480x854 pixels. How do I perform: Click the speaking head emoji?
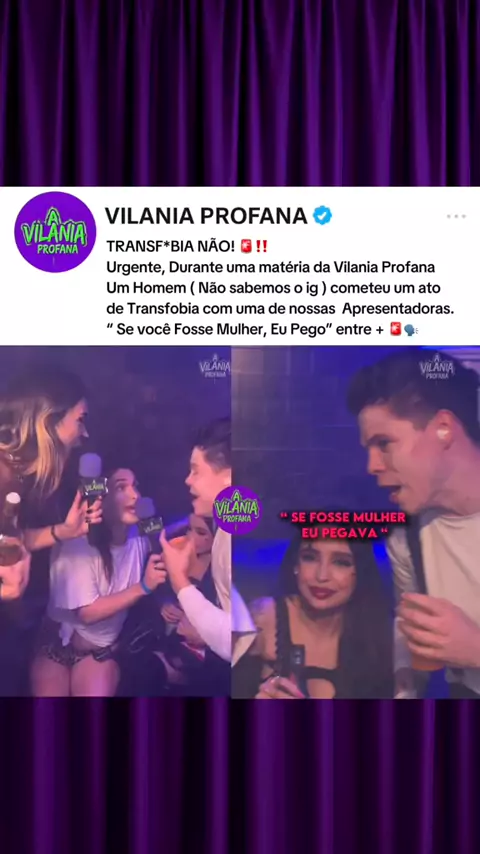(x=410, y=330)
